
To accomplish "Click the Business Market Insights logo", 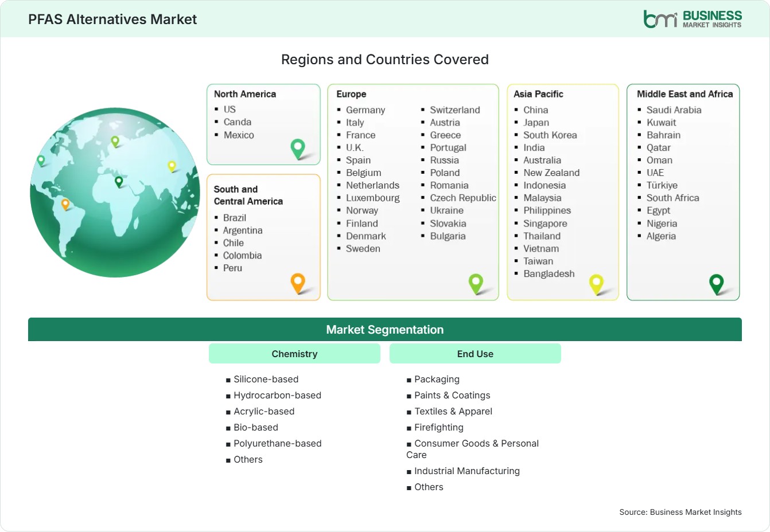I will coord(693,19).
